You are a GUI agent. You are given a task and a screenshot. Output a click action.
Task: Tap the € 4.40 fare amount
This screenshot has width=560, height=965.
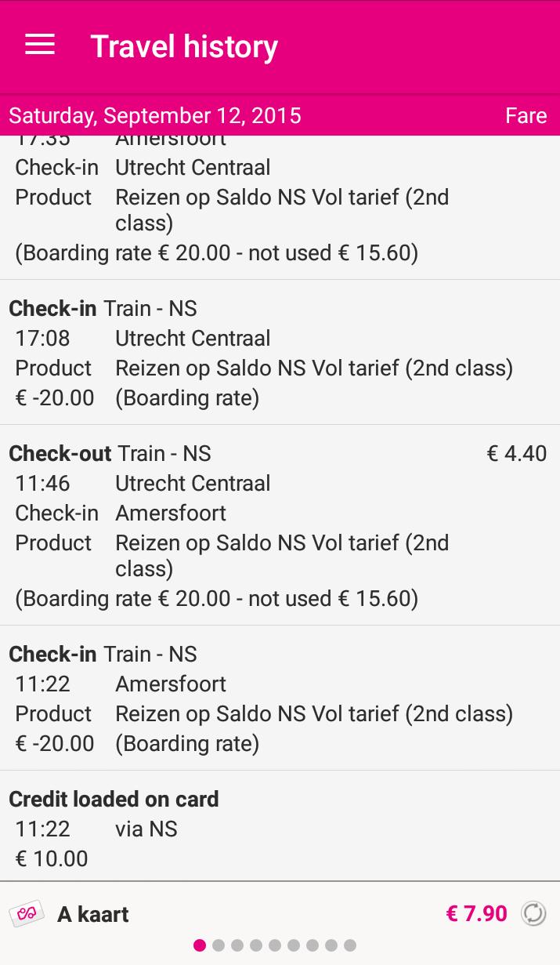(x=516, y=454)
